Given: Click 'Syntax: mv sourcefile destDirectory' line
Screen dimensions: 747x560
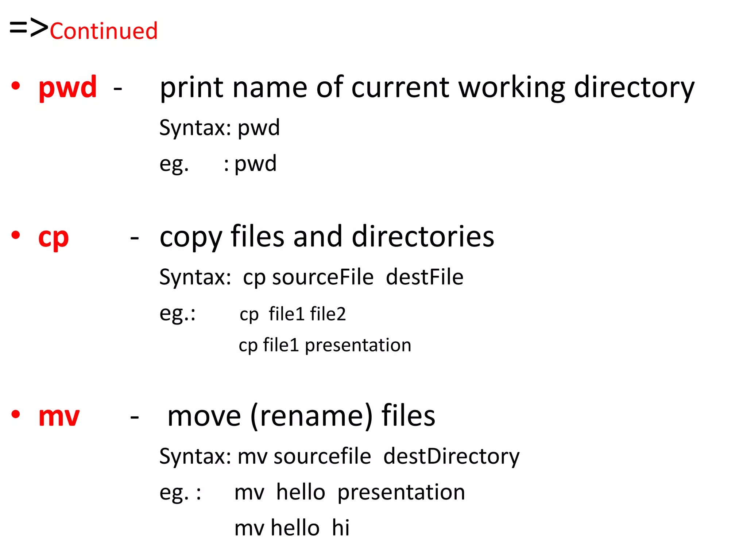Looking at the screenshot, I should [339, 456].
